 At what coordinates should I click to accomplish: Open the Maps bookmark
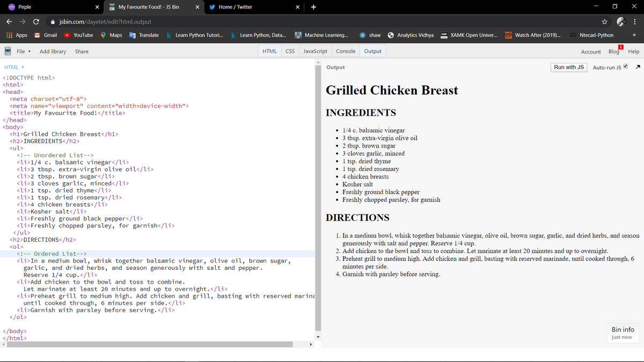pos(111,35)
